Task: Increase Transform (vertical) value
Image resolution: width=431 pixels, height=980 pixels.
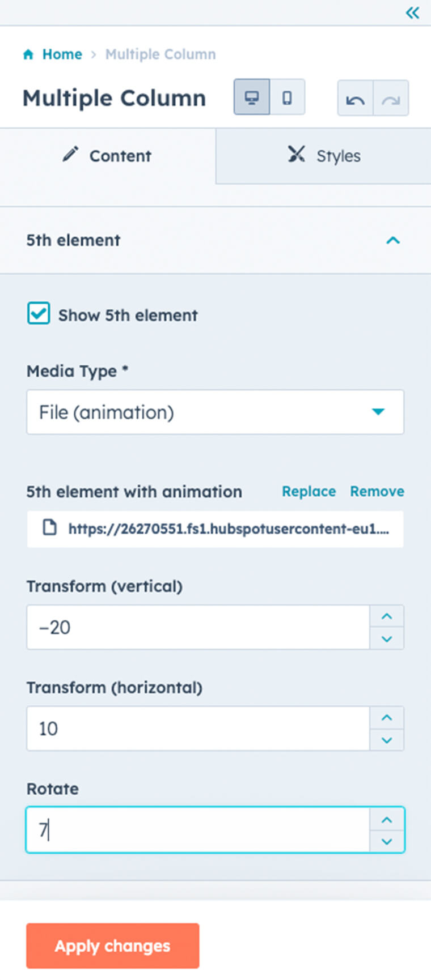Action: point(387,616)
